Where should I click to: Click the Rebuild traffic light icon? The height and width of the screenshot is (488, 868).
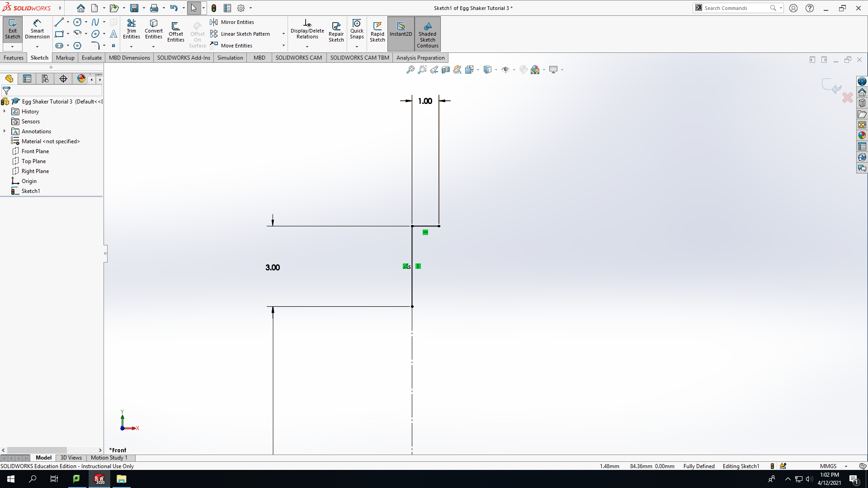(214, 8)
